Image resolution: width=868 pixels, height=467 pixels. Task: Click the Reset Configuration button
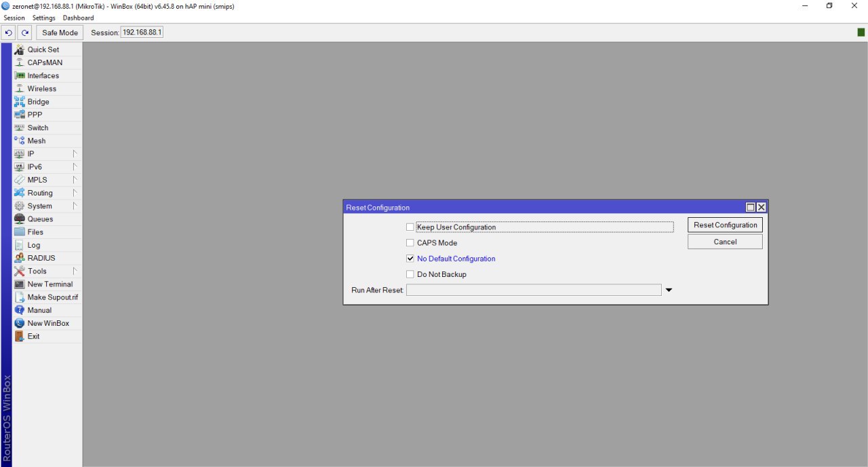coord(725,225)
